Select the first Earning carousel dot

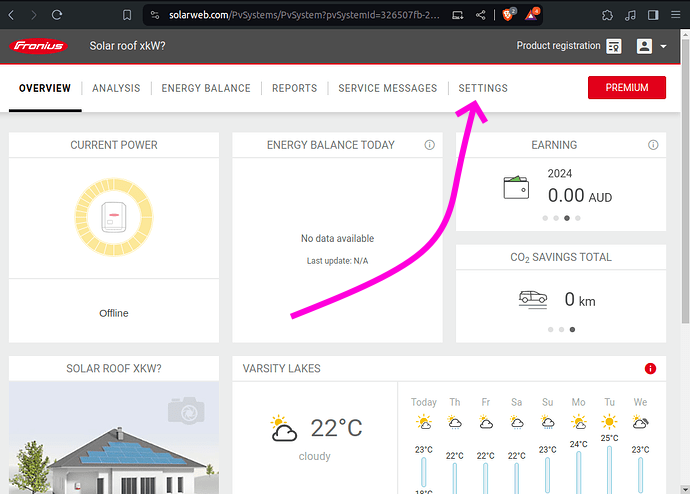pyautogui.click(x=545, y=218)
